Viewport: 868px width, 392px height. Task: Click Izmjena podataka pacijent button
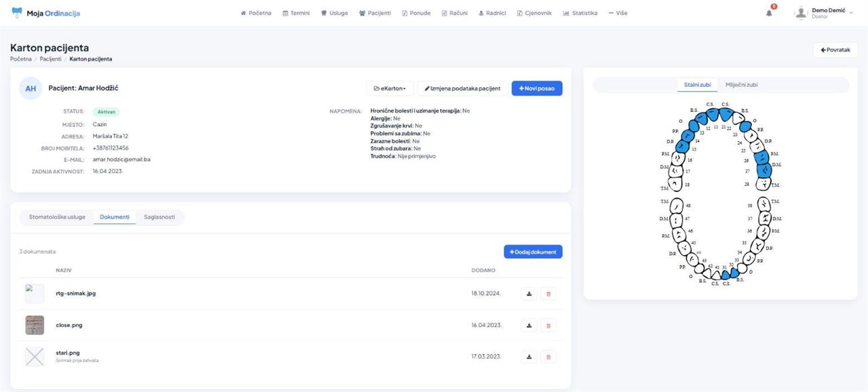[462, 88]
